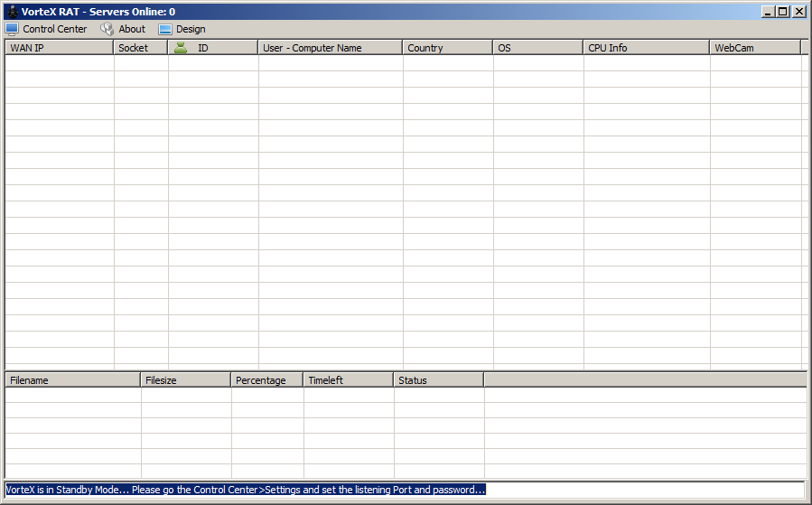Image resolution: width=812 pixels, height=505 pixels.
Task: Click the Control Center monitor icon
Action: click(12, 29)
